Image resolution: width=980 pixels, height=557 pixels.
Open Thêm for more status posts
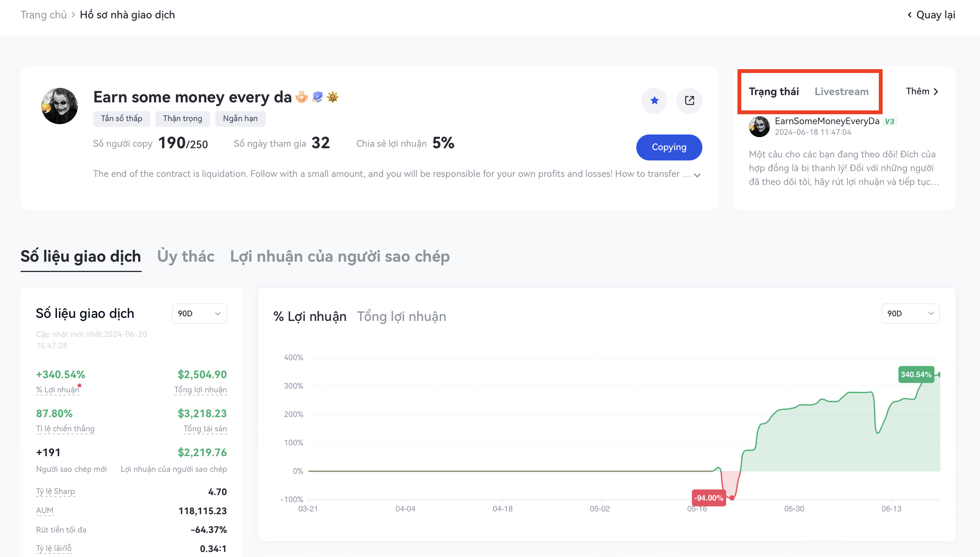click(x=922, y=91)
